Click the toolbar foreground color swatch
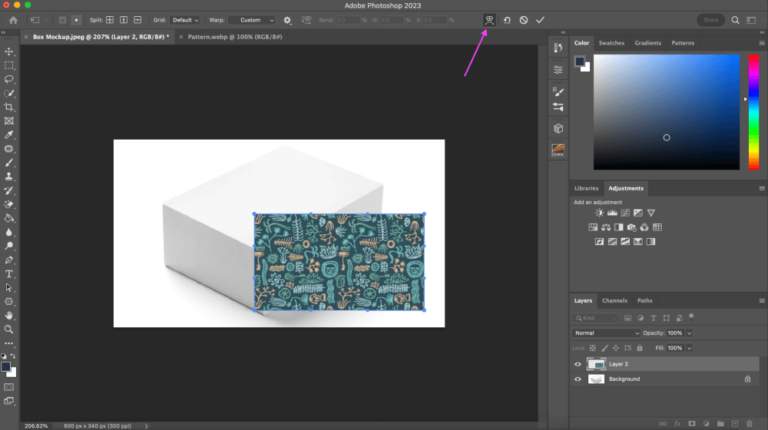 (6, 367)
